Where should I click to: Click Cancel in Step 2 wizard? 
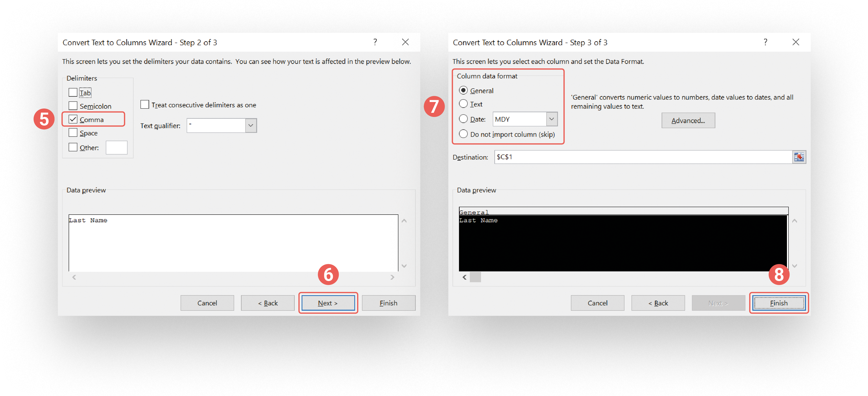pos(207,303)
